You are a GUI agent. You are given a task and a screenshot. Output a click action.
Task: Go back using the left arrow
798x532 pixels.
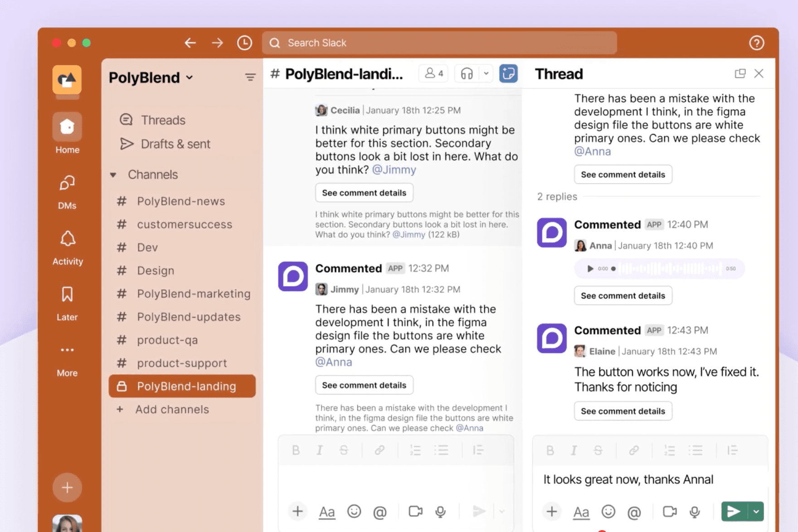click(190, 43)
